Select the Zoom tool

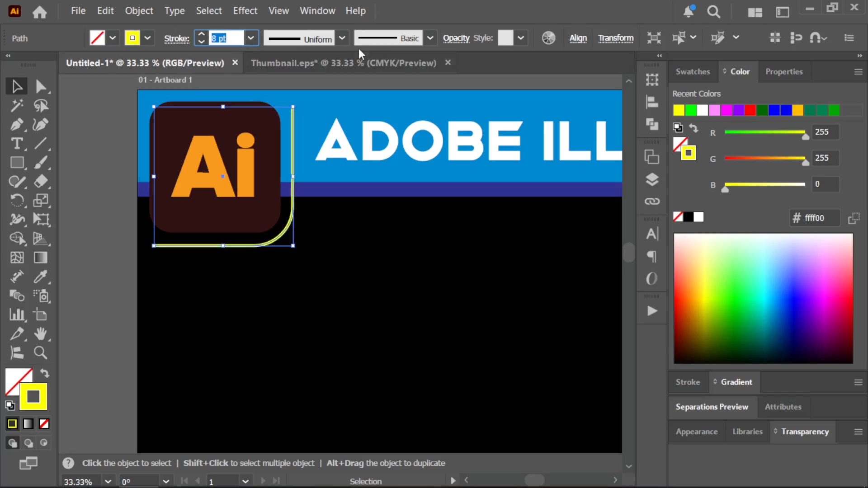pos(41,353)
